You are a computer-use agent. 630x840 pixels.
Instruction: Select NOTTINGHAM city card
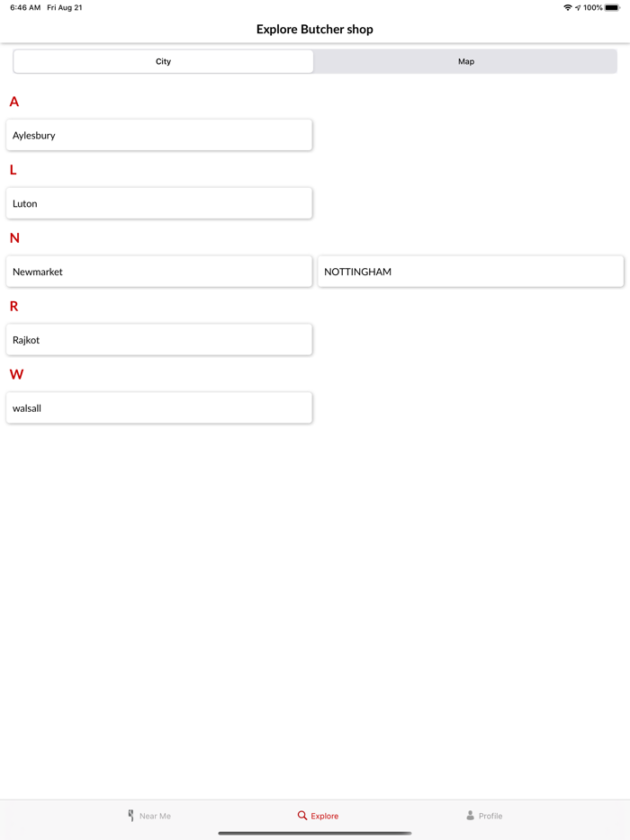click(470, 272)
